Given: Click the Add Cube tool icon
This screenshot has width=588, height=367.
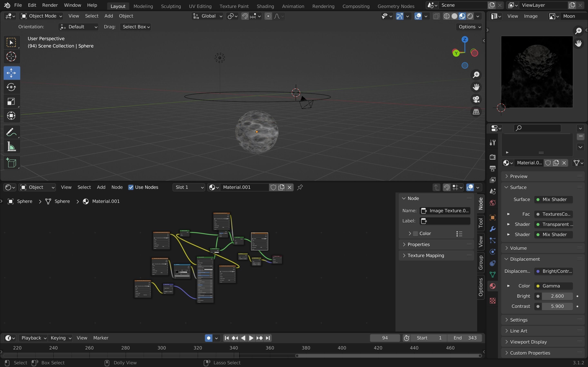Looking at the screenshot, I should coord(11,163).
